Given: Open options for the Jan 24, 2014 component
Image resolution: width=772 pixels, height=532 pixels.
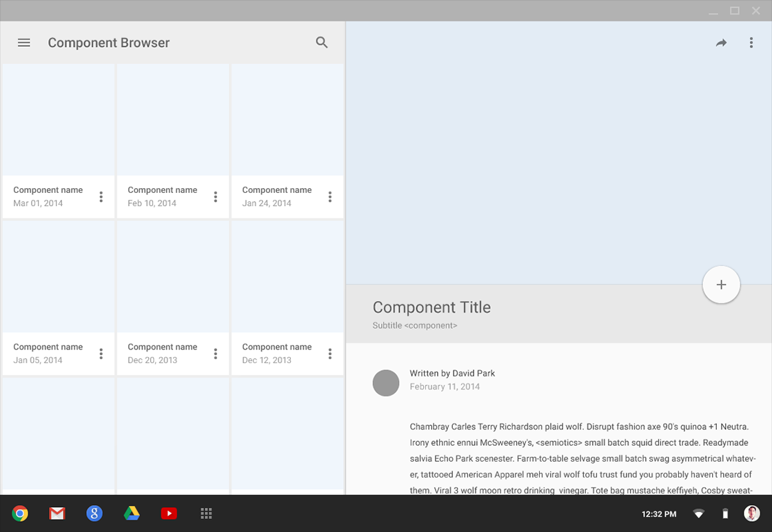Looking at the screenshot, I should pyautogui.click(x=330, y=197).
